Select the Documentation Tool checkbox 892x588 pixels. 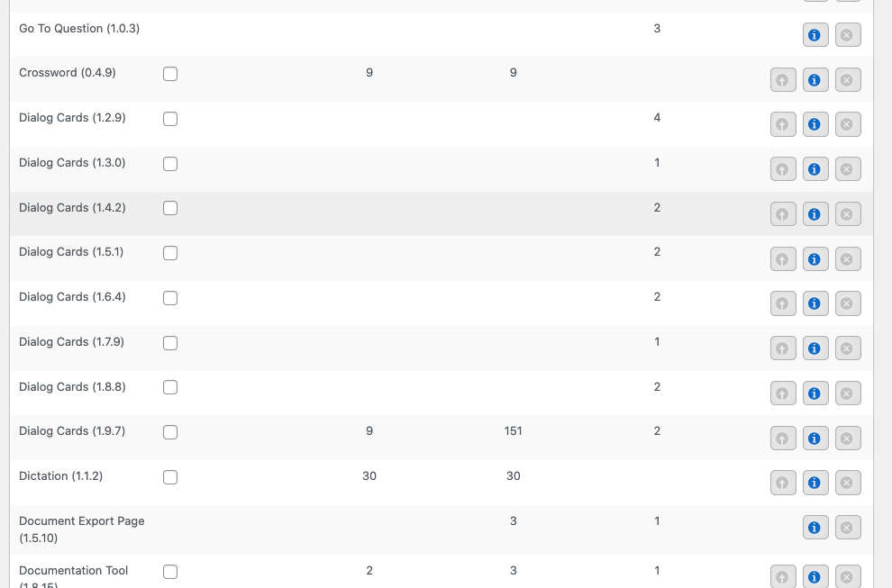pos(170,572)
